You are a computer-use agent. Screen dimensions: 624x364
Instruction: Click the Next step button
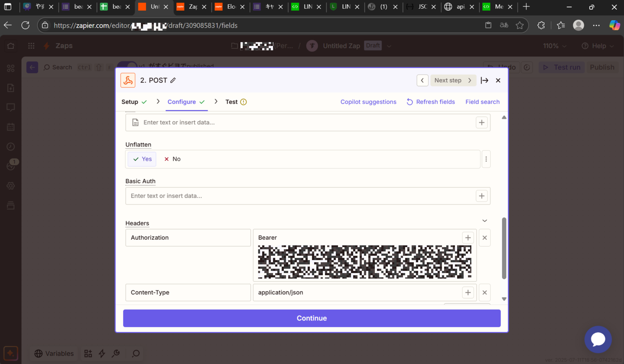[x=453, y=81]
